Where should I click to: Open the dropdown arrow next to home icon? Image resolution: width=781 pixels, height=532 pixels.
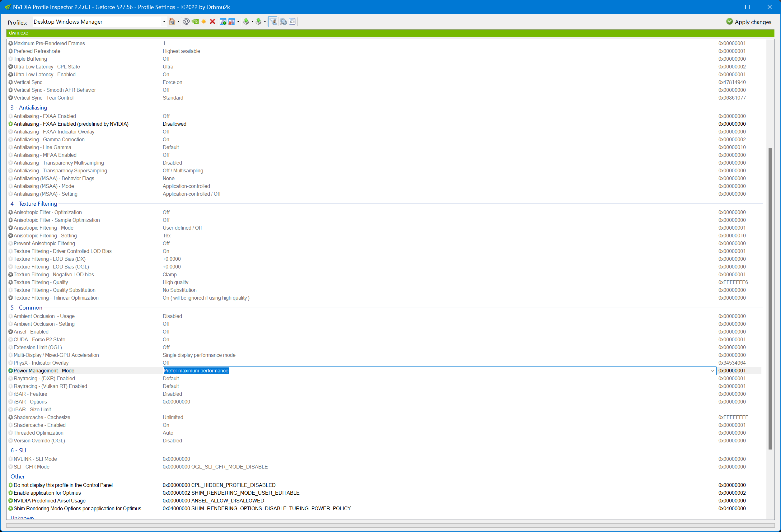[178, 22]
